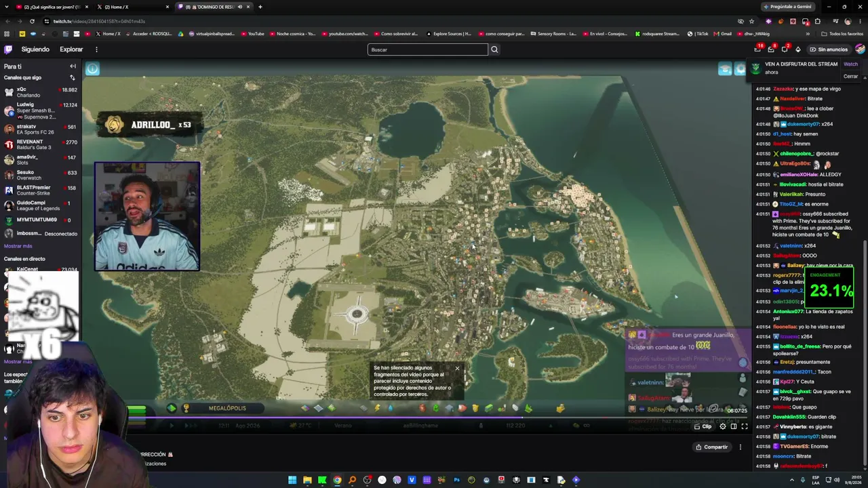Screen dimensions: 868x488
Task: Open Sesuko channel in sidebar
Action: pyautogui.click(x=40, y=175)
